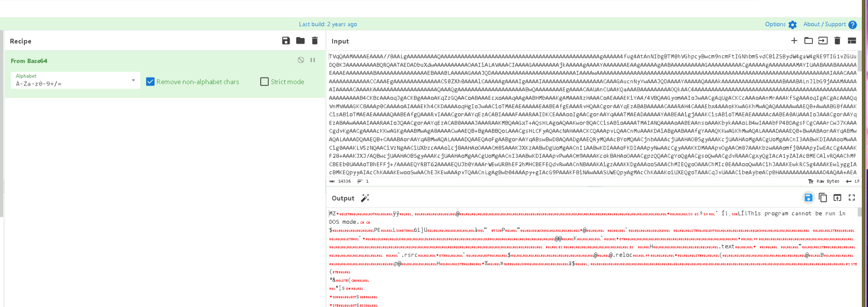Uncheck Remove non-alphabet chars
The width and height of the screenshot is (868, 307).
150,82
